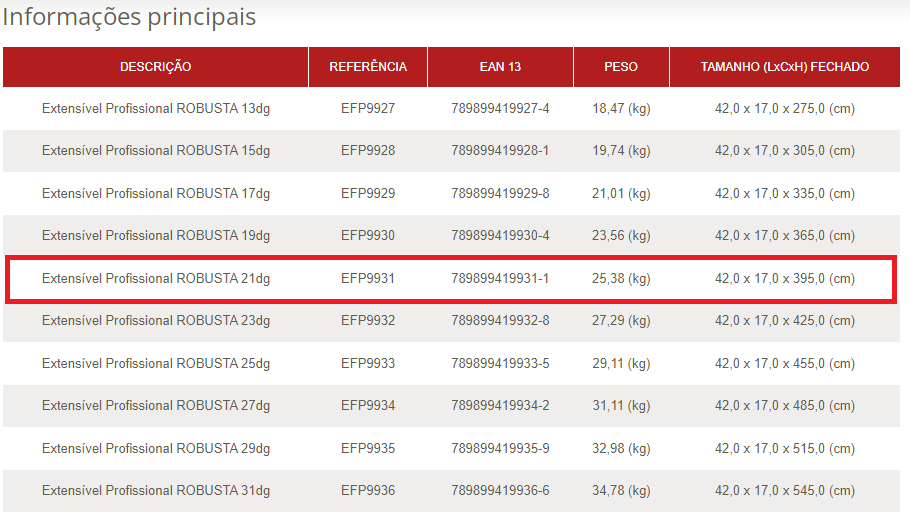Image resolution: width=910 pixels, height=522 pixels.
Task: Click the weight 32,98 (kg)
Action: pos(621,448)
